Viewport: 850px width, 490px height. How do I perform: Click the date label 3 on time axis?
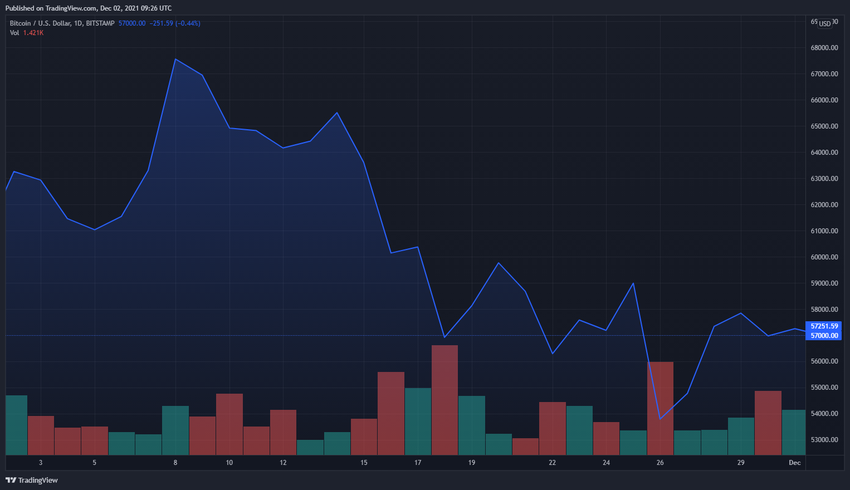[x=41, y=462]
